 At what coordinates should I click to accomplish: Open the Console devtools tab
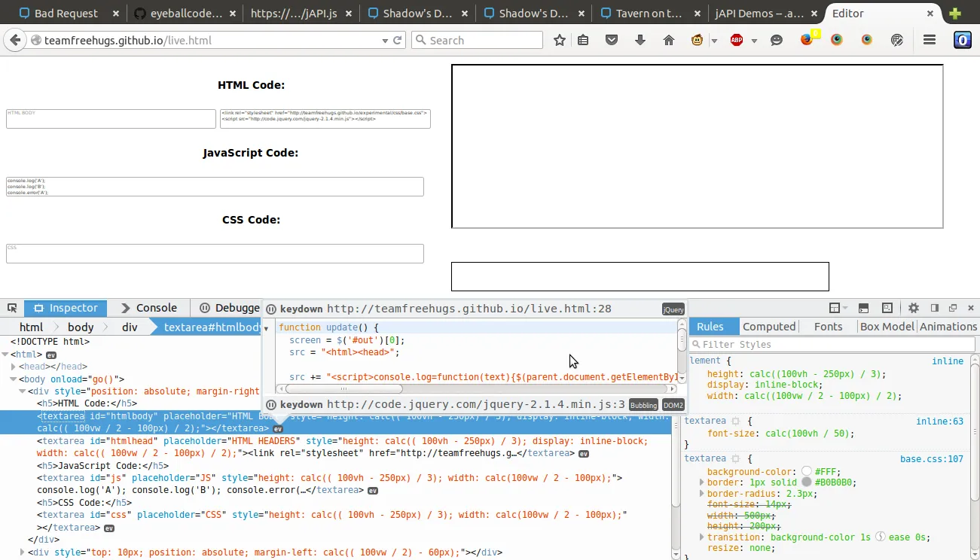[148, 308]
